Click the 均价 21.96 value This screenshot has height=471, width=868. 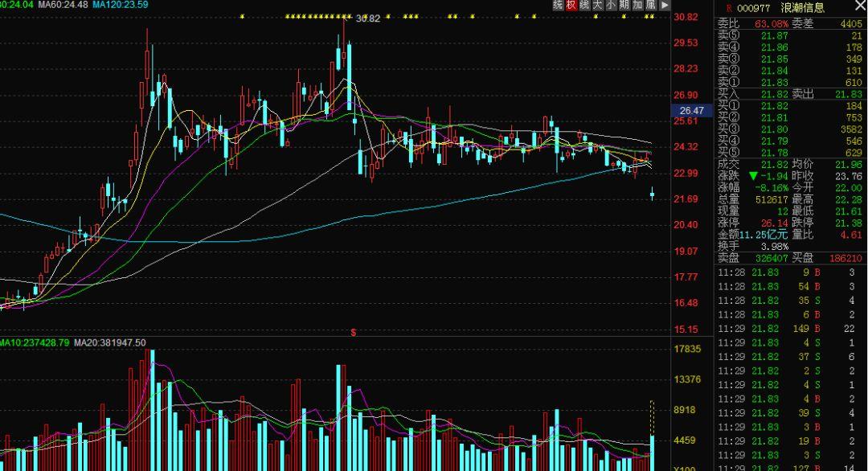coord(849,164)
